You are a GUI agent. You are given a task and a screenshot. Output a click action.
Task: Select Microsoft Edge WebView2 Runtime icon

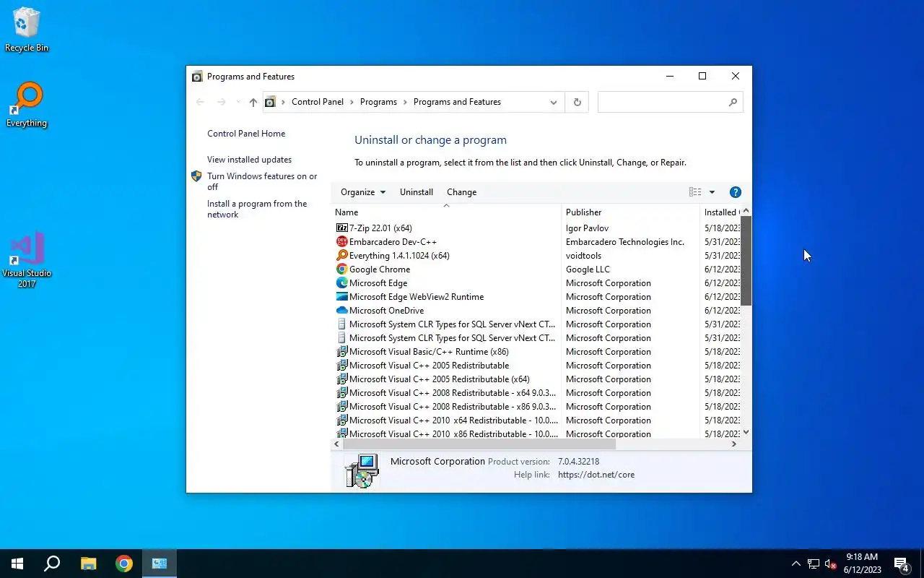tap(342, 297)
